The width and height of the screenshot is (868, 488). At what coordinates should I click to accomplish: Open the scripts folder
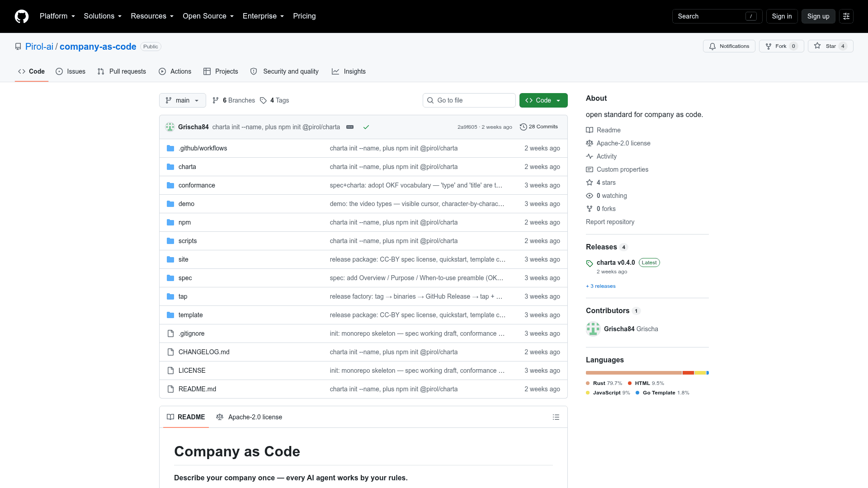coord(188,241)
